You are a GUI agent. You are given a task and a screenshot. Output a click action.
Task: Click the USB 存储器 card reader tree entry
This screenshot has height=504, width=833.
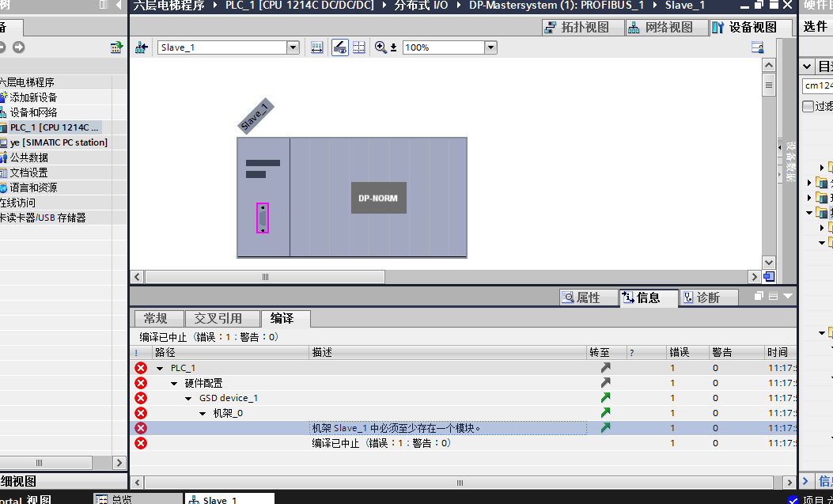[43, 218]
